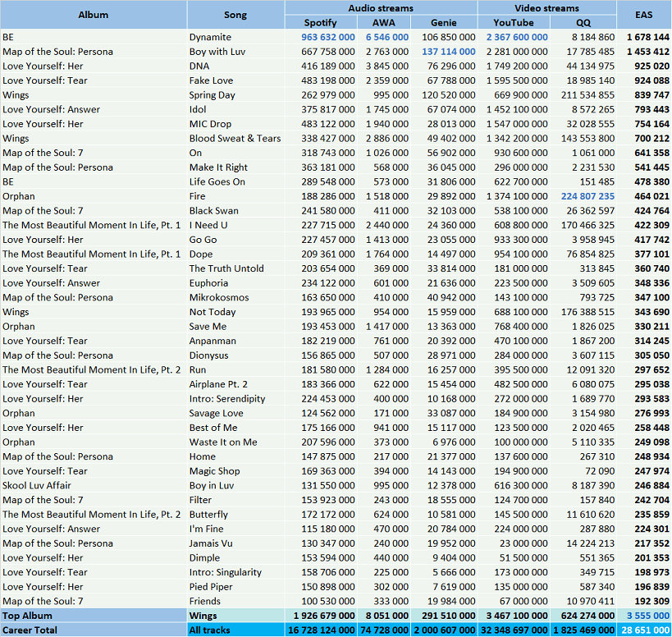The width and height of the screenshot is (672, 637).
Task: Click the Skool Luv Affair album cell
Action: click(94, 485)
